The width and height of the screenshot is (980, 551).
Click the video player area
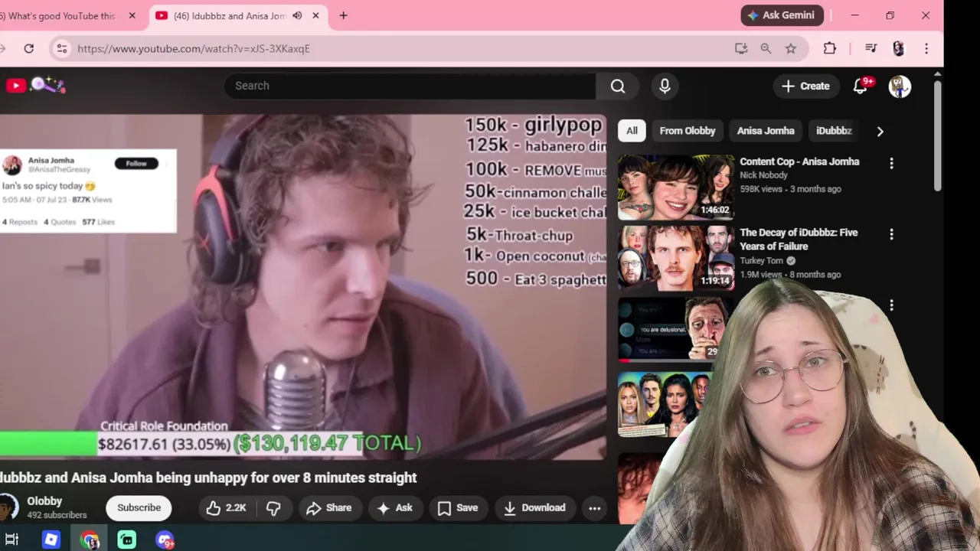tap(303, 287)
